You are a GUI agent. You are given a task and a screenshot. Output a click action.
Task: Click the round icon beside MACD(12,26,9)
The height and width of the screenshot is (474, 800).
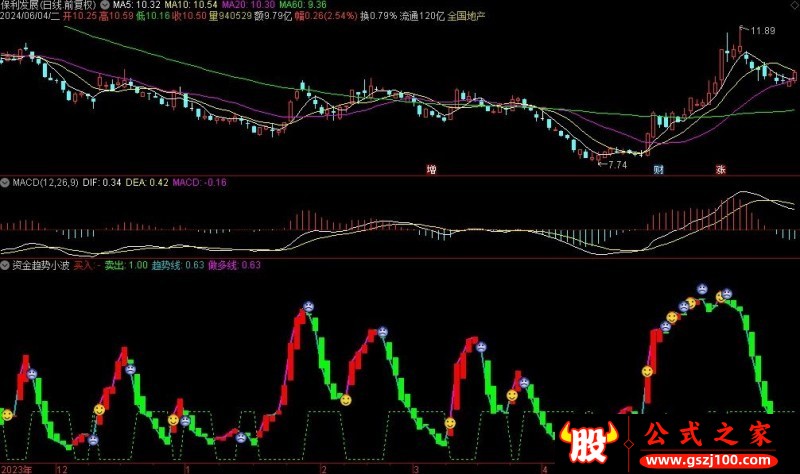point(6,183)
